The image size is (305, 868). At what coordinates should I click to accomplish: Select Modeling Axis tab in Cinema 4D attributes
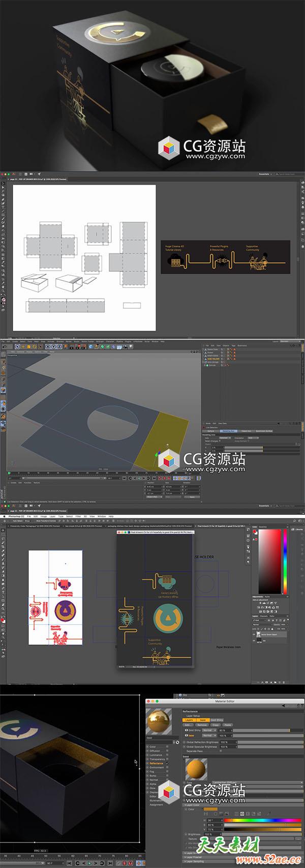pos(228,431)
